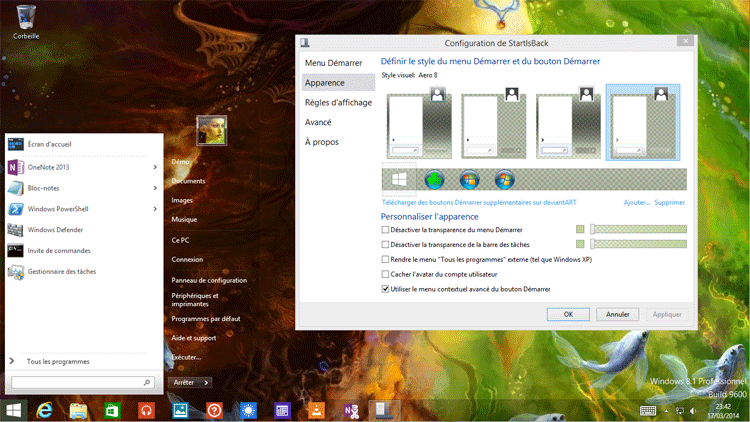Switch to the 'Règles d'affichage' tab
Screen dimensions: 750x422
(x=338, y=102)
